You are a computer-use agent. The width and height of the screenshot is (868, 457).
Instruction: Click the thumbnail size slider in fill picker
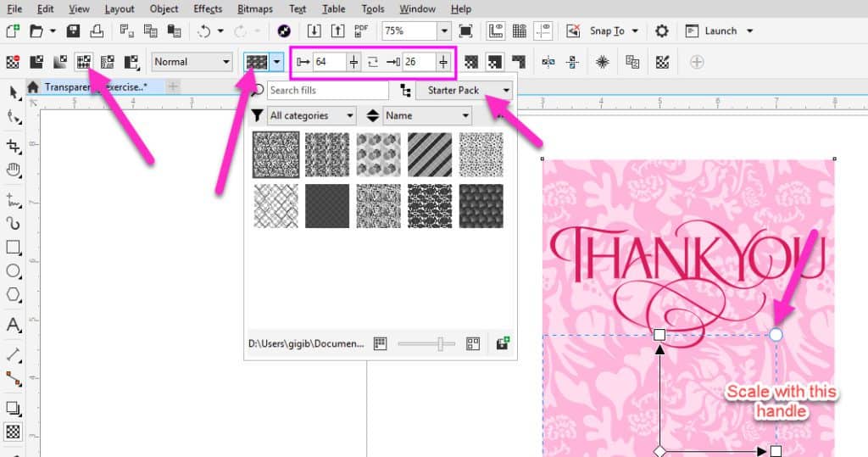(x=426, y=343)
